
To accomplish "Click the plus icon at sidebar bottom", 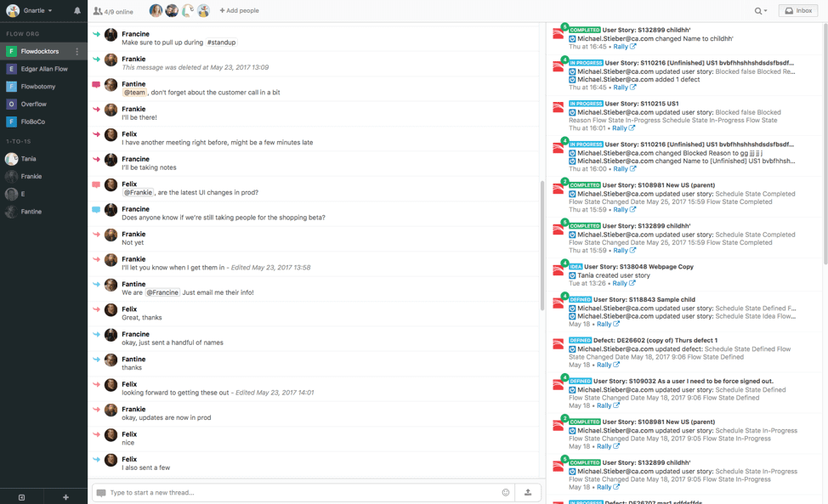I will coord(65,497).
